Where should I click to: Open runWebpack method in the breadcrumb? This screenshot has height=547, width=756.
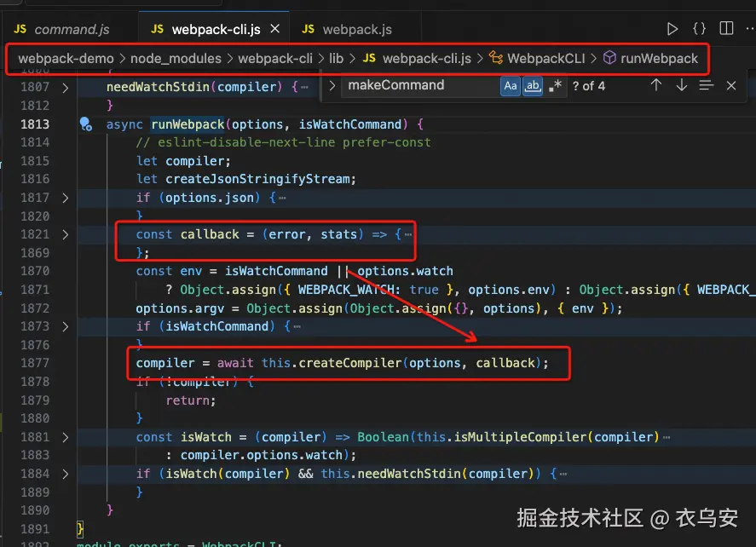click(650, 58)
